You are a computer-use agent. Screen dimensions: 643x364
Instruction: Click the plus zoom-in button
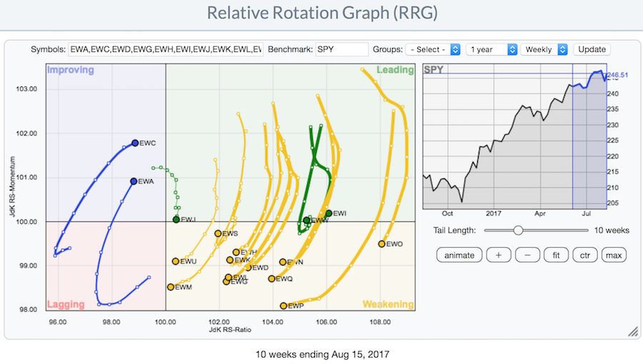[498, 255]
